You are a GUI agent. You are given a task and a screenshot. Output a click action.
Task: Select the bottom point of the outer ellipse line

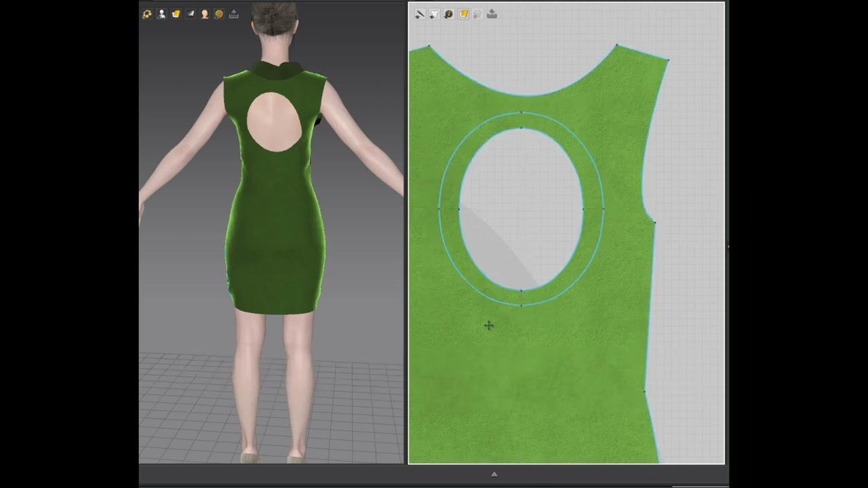[521, 306]
